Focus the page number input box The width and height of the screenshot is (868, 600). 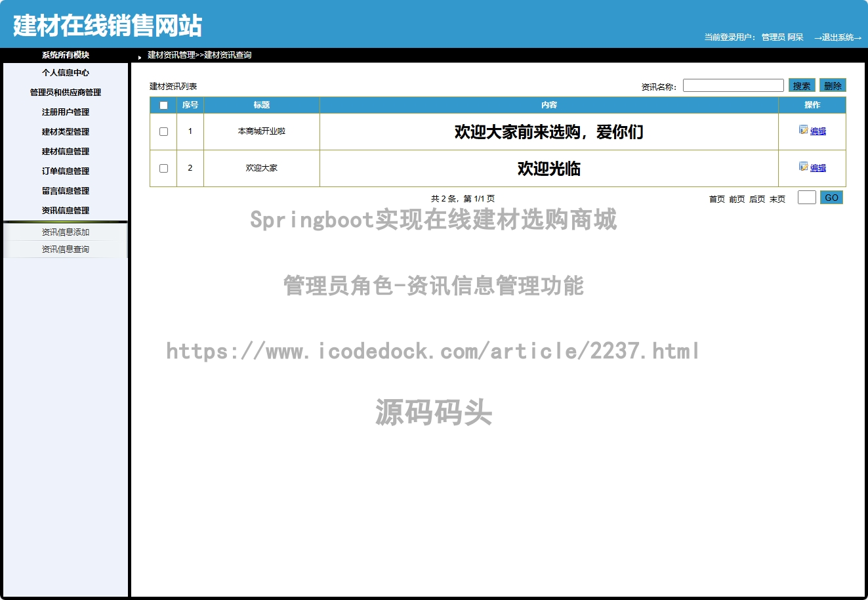click(x=807, y=197)
